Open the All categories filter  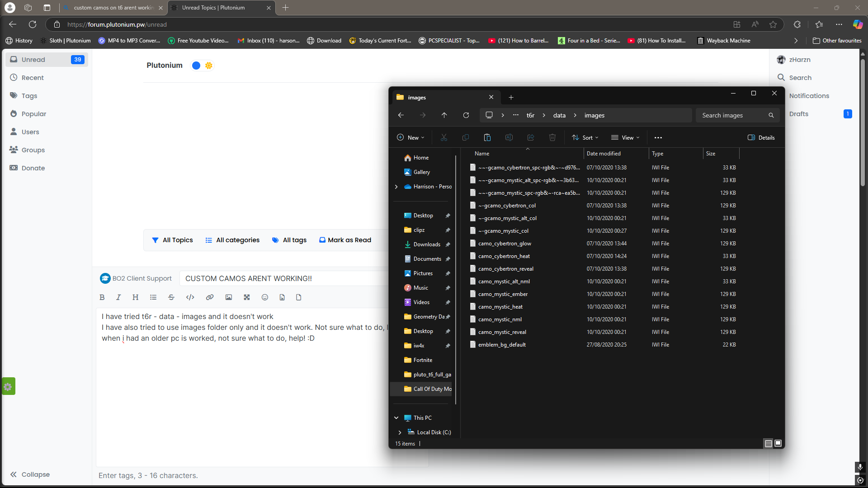pos(232,240)
